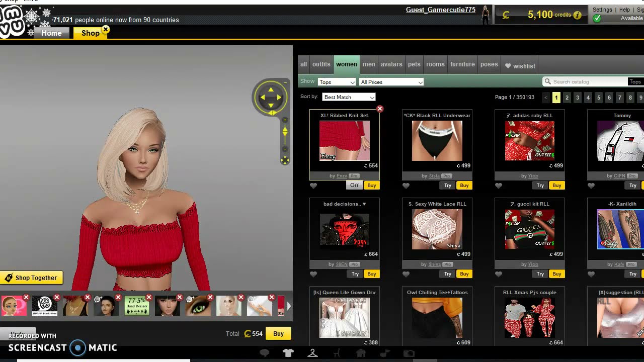Open creator Exzy's link
644x362 pixels.
342,176
